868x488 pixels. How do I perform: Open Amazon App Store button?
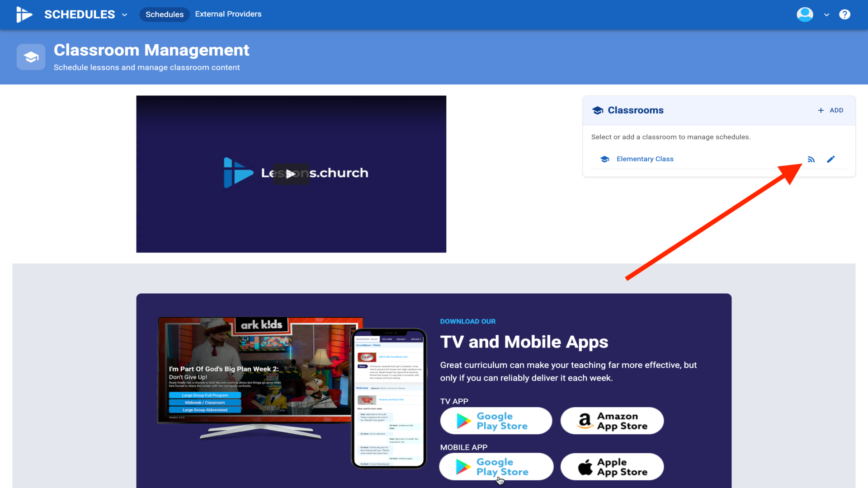[612, 421]
